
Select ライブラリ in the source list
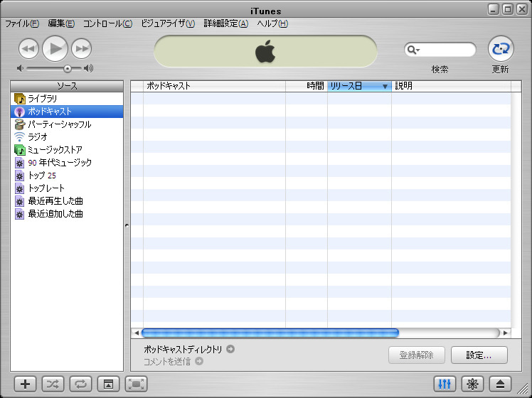click(x=67, y=99)
